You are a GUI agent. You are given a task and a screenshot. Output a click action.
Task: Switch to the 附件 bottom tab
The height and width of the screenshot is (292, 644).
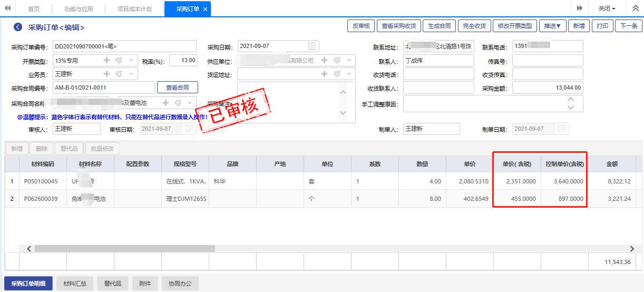point(144,284)
